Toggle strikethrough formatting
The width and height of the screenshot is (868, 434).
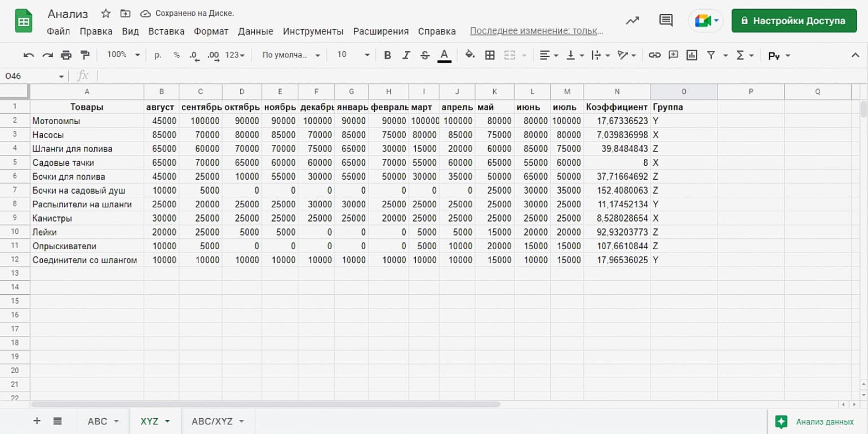click(x=425, y=55)
